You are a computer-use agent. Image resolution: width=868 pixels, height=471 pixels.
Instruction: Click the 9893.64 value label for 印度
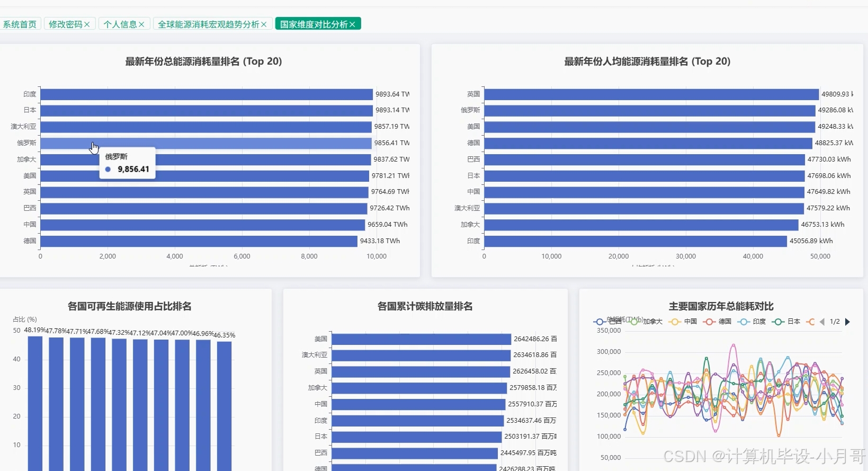tap(392, 94)
